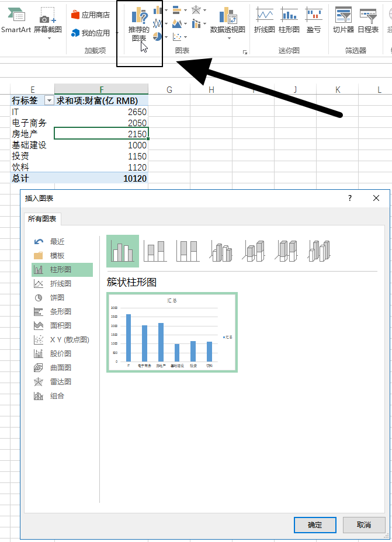The width and height of the screenshot is (392, 542).
Task: Switch to the 所有图表 tab
Action: (x=43, y=219)
